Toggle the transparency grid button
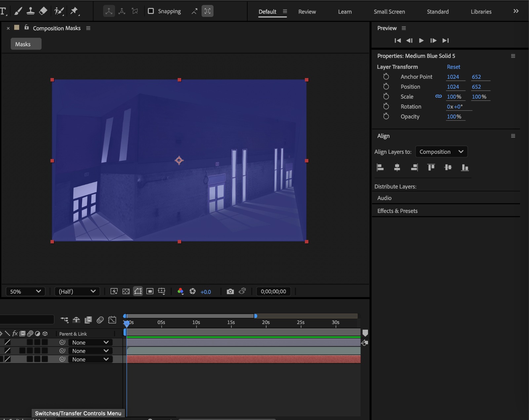Image resolution: width=529 pixels, height=420 pixels. coord(126,291)
